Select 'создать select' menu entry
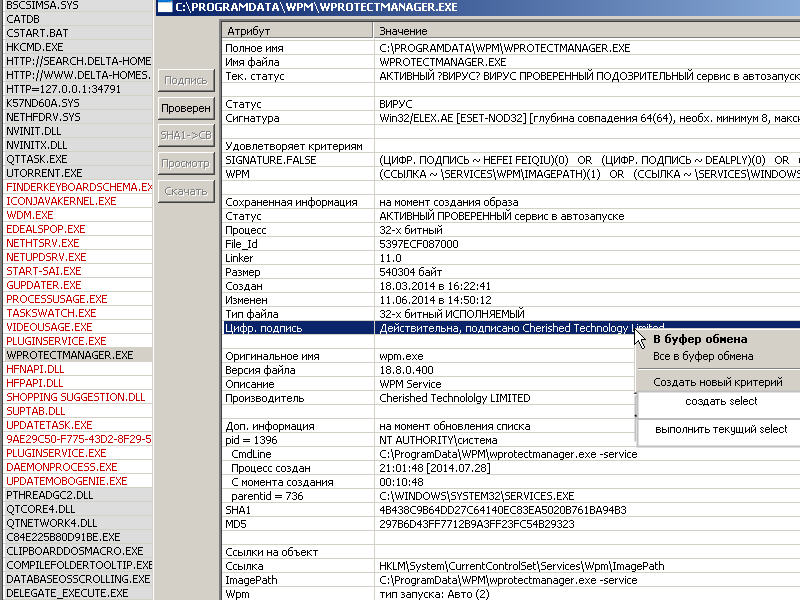This screenshot has width=800, height=600. coord(721,402)
